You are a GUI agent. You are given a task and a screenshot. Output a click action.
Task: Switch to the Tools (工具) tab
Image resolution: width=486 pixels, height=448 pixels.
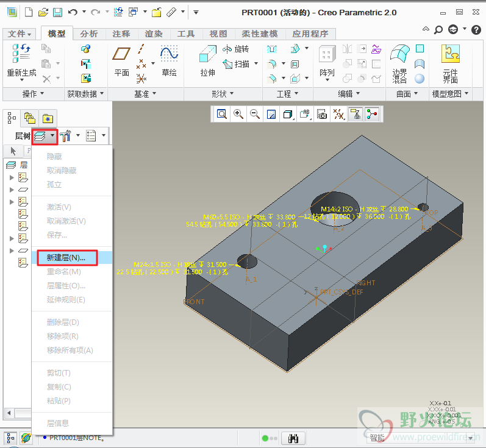(x=185, y=34)
